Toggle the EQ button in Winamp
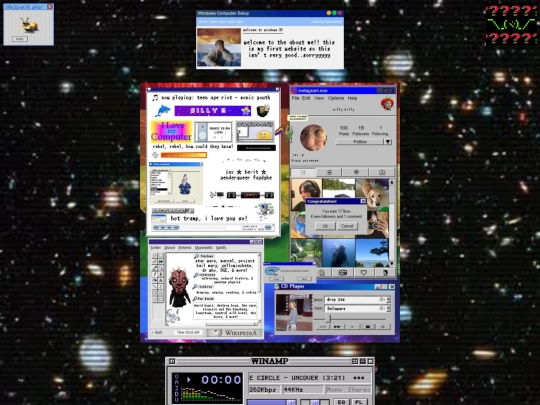The image size is (540, 405). 341,402
